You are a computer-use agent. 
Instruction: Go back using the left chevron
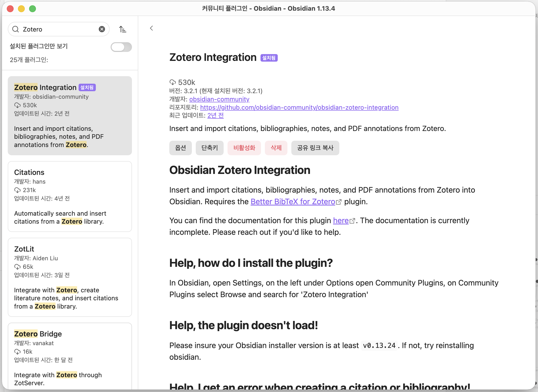[x=151, y=28]
